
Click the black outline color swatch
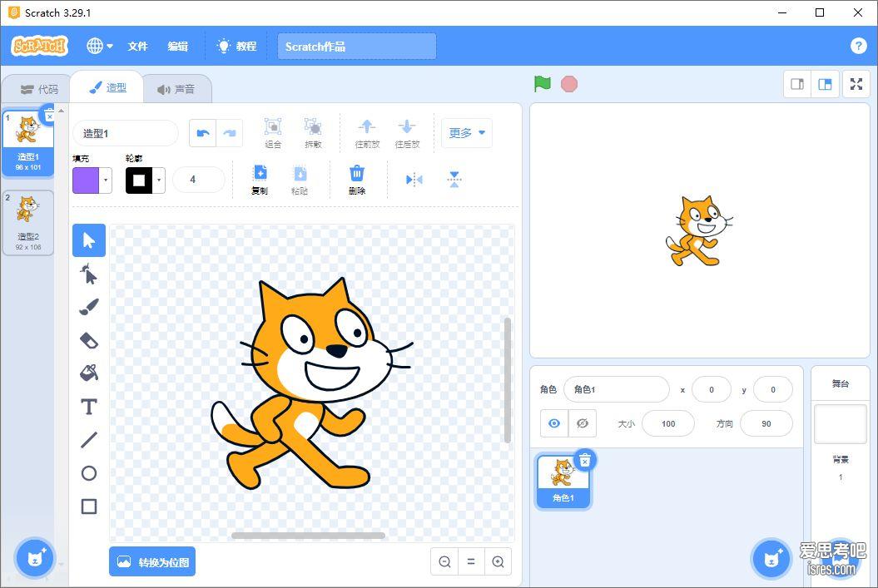click(x=139, y=180)
